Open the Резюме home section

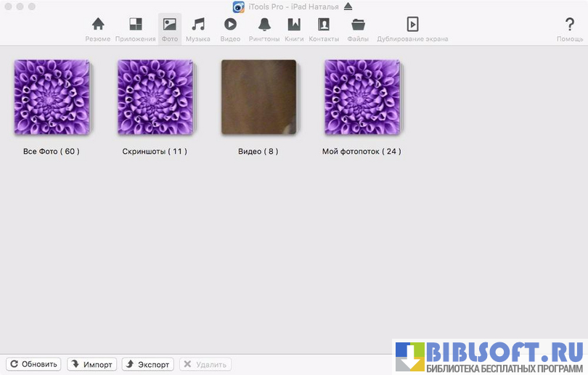pos(98,29)
